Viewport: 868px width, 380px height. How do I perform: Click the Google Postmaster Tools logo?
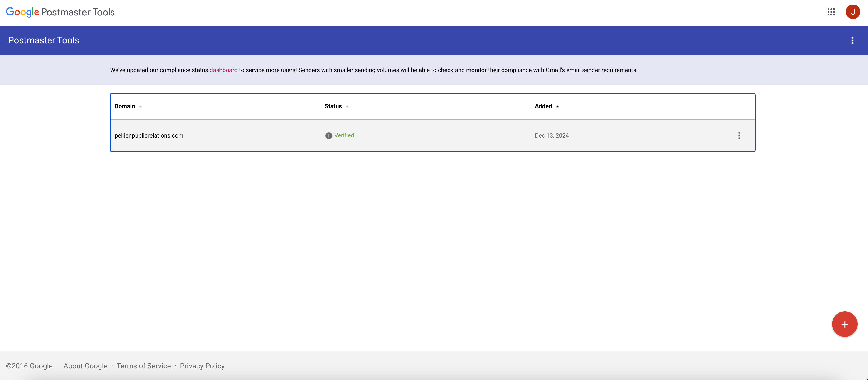click(x=60, y=12)
